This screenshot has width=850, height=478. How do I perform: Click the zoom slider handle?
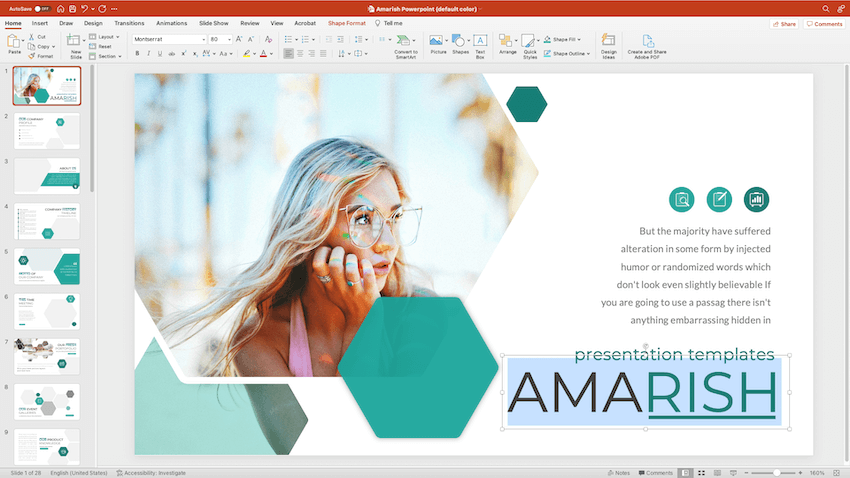point(776,473)
